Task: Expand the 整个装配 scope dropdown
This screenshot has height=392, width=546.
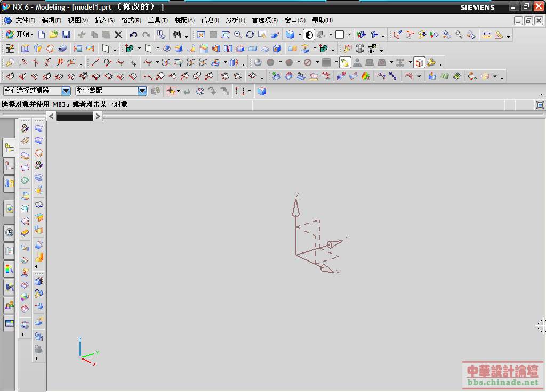Action: (142, 91)
